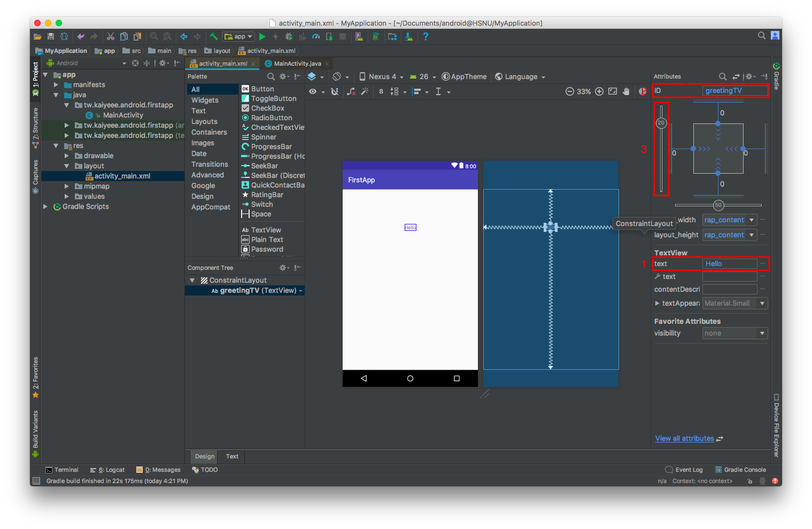Open the Language dropdown
Viewport: 812px width, 529px height.
click(520, 76)
